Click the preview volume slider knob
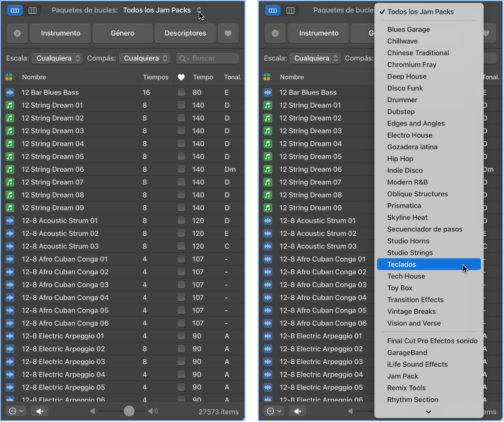Screen dimensions: 504x422 [129, 411]
